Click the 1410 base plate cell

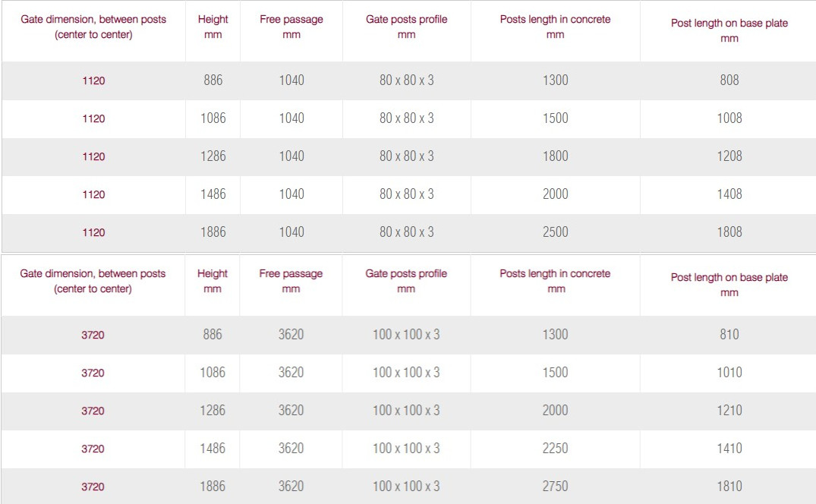[729, 448]
